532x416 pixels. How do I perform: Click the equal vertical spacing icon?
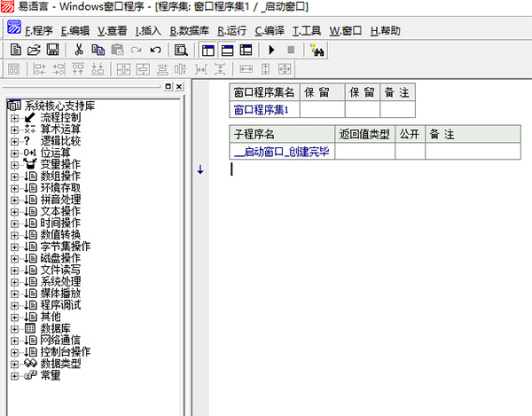point(220,69)
